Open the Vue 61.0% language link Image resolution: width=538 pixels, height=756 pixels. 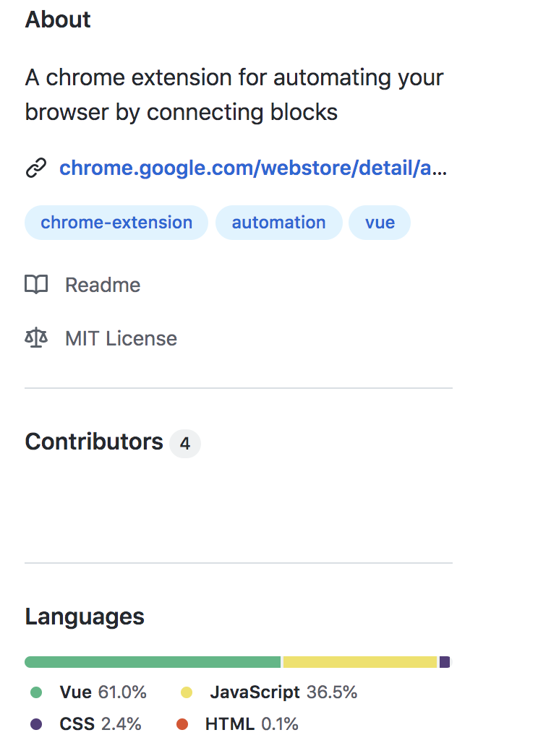tap(103, 692)
